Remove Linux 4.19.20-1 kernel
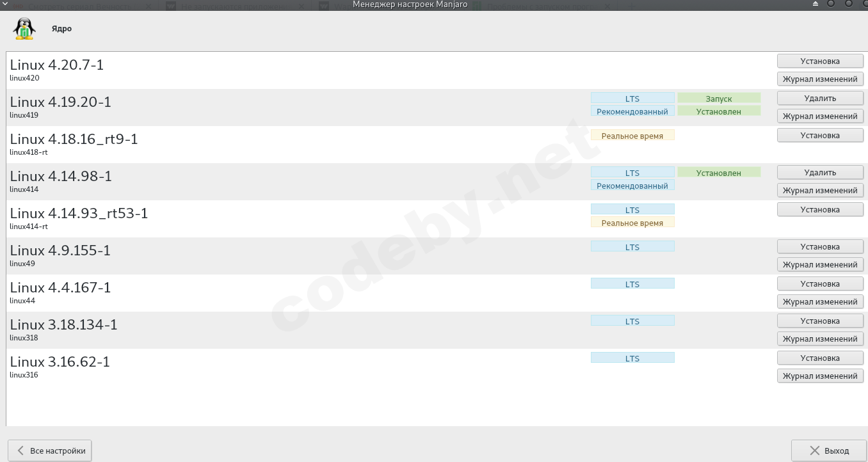868x462 pixels. (820, 99)
